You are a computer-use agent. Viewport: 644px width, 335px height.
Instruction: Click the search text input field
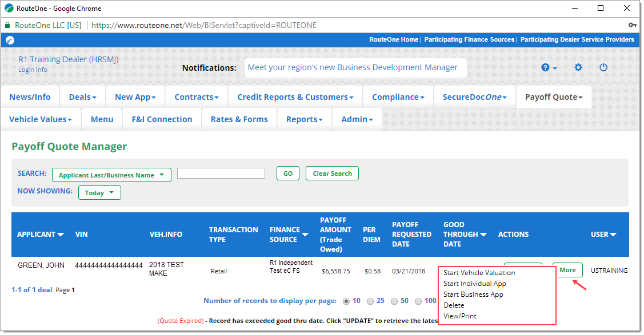221,173
